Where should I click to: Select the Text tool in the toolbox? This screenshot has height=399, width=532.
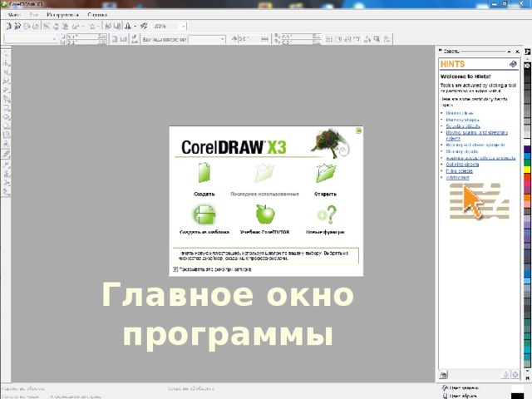pos(6,144)
